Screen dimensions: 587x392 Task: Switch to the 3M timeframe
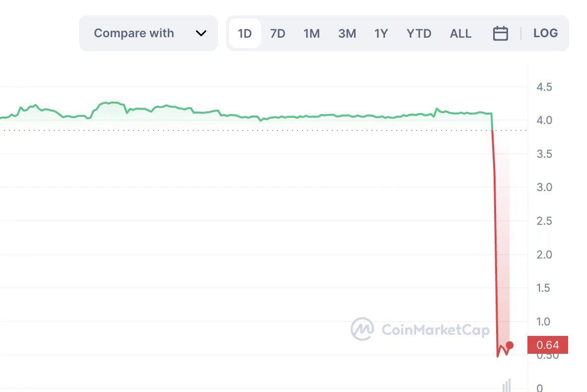pos(347,33)
